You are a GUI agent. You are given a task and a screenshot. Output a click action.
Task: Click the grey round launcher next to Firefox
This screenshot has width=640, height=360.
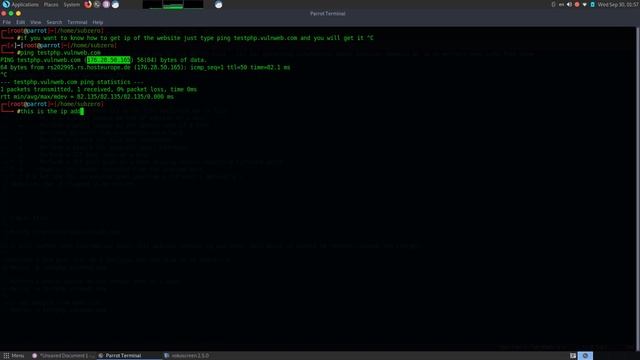click(97, 4)
